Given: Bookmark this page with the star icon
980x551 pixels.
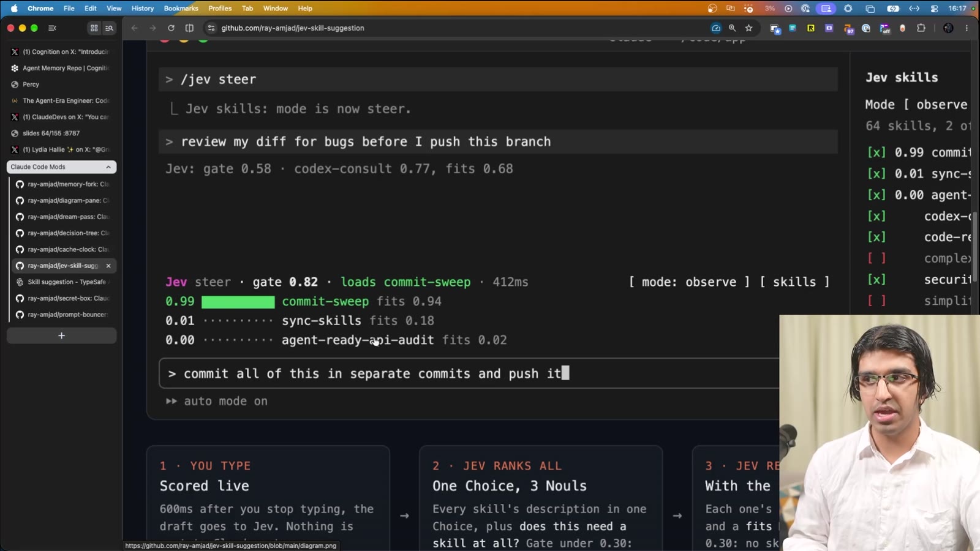Looking at the screenshot, I should tap(748, 28).
